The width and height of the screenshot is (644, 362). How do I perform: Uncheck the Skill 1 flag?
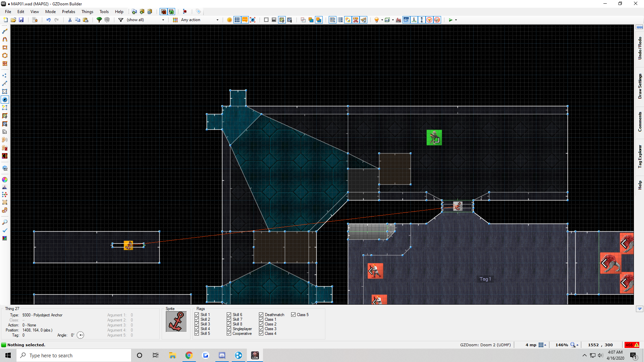pos(197,315)
